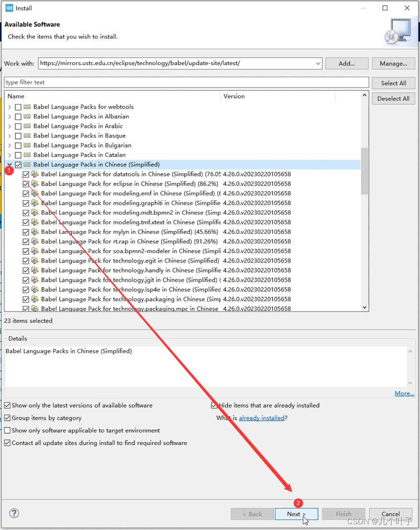
Task: Click category icon beside Bulgarian language packs
Action: 27,145
